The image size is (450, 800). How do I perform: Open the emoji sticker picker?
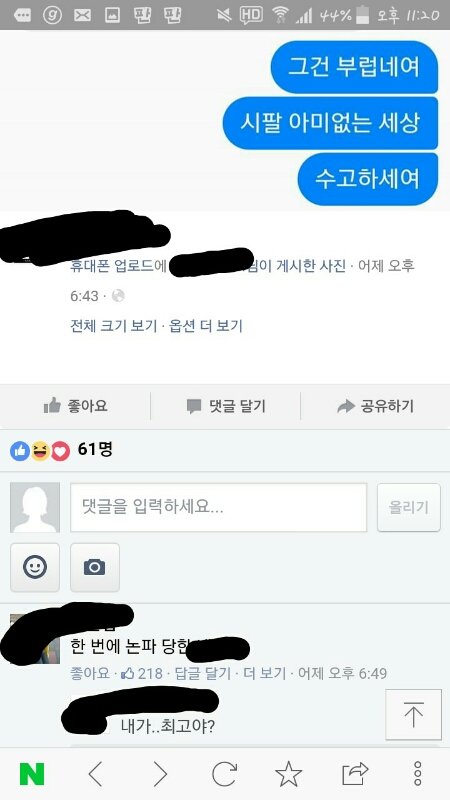coord(35,567)
